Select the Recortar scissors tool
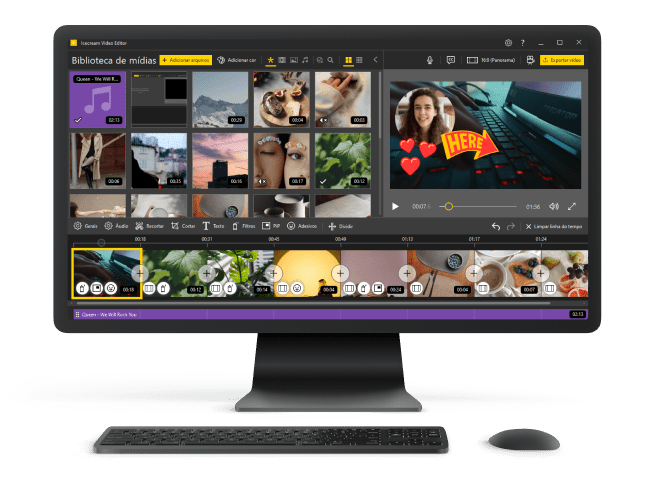 [150, 226]
